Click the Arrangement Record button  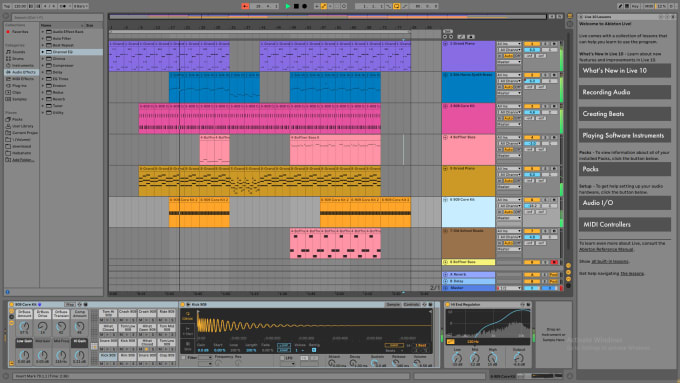(304, 6)
